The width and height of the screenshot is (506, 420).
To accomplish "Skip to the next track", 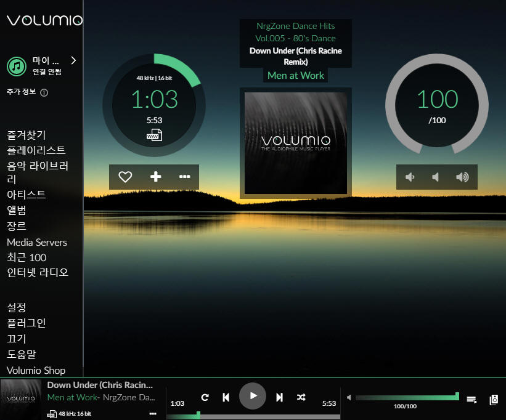I will 279,397.
